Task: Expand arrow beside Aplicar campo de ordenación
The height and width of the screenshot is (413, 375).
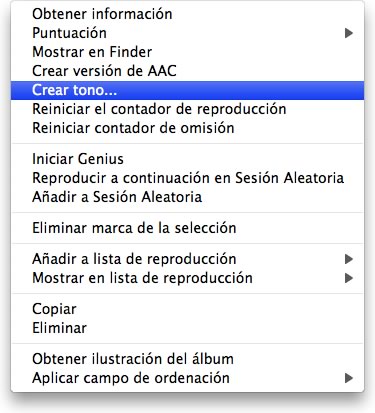Action: click(x=349, y=378)
